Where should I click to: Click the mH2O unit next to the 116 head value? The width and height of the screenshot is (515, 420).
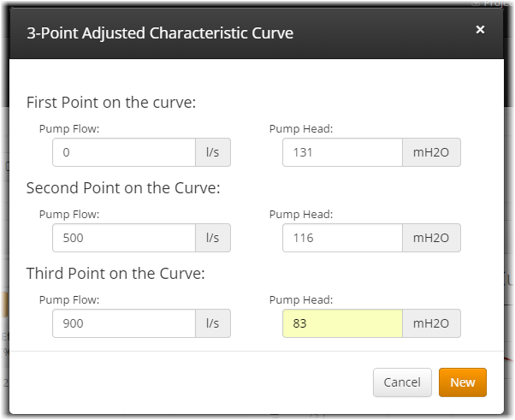431,238
